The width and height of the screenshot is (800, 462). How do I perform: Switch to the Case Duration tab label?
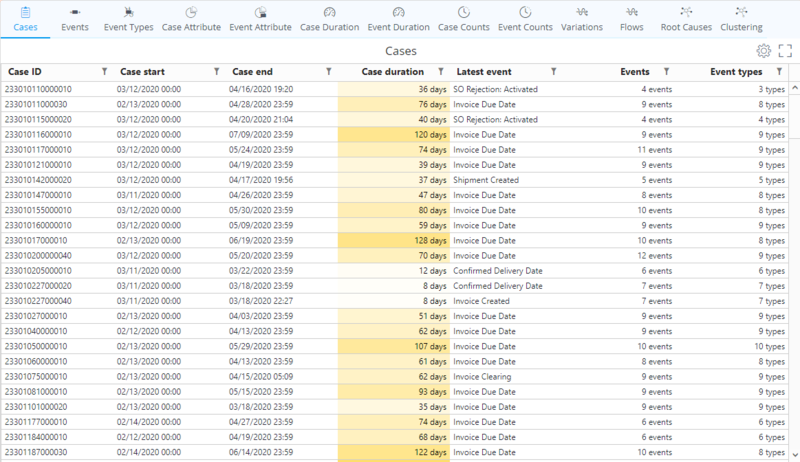(x=330, y=28)
